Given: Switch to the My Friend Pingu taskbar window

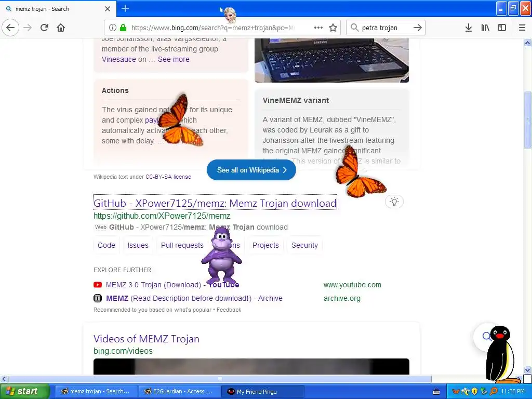Looking at the screenshot, I should pyautogui.click(x=263, y=392).
